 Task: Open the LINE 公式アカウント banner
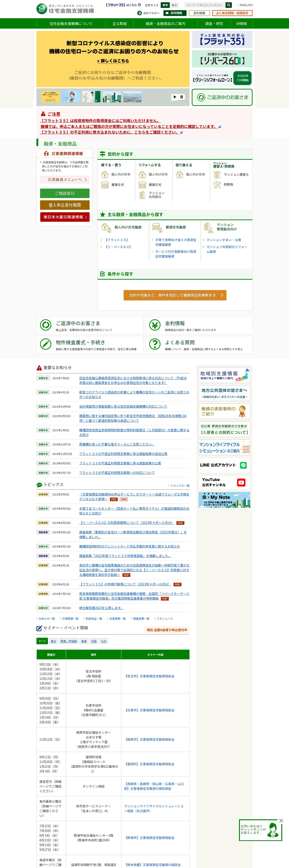[x=224, y=465]
